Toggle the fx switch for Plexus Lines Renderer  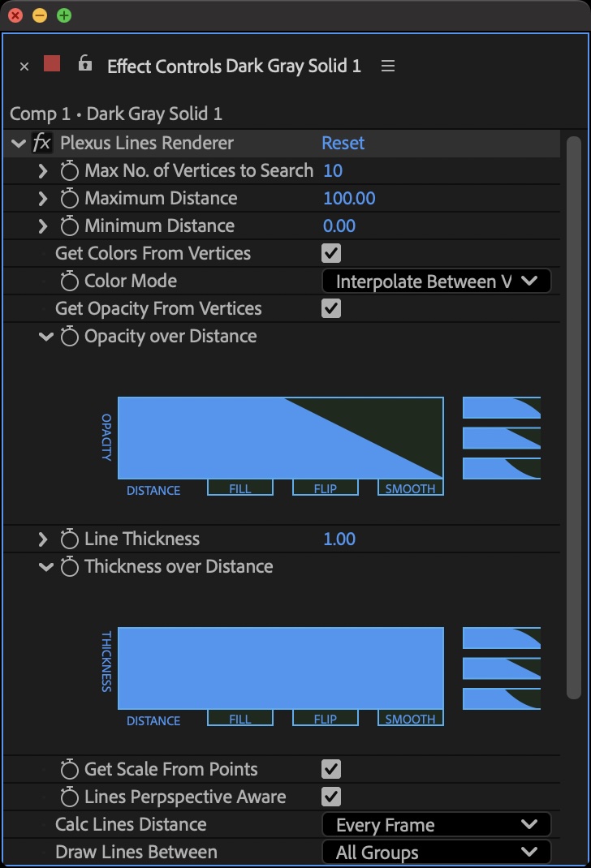(x=42, y=143)
